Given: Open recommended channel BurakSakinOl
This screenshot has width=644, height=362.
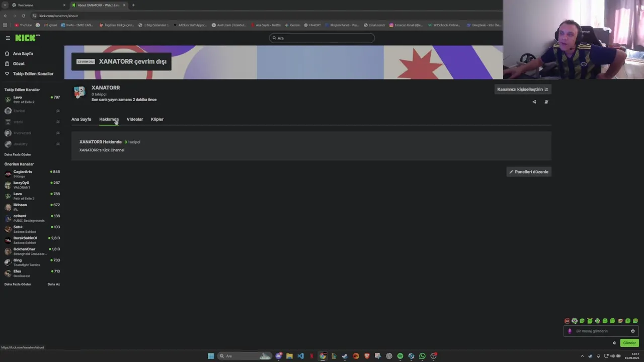Looking at the screenshot, I should [x=32, y=240].
